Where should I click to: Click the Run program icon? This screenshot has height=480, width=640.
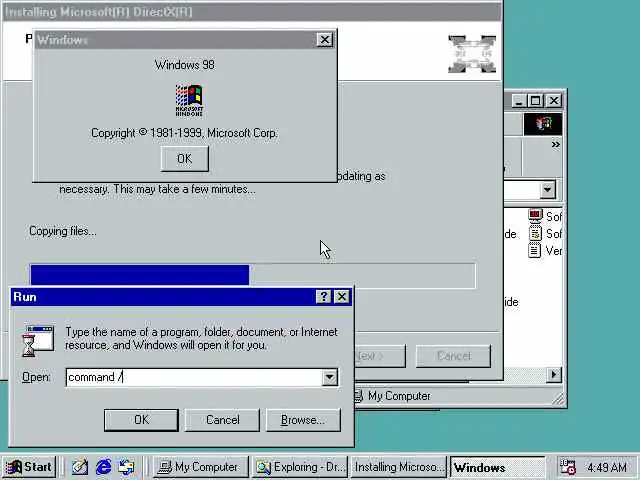coord(38,341)
